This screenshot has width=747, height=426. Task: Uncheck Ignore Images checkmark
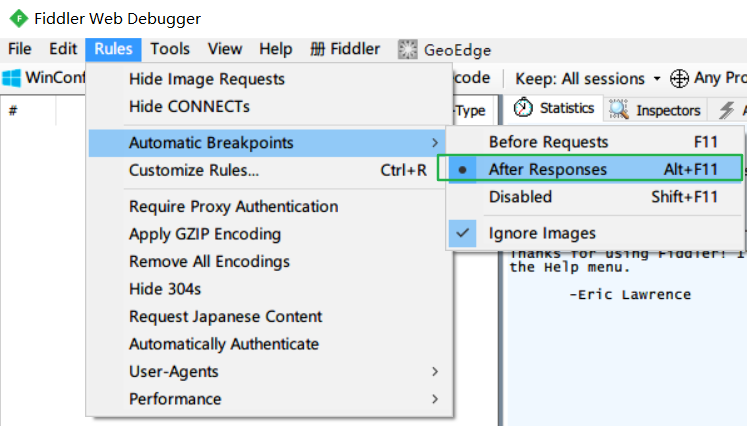[463, 233]
